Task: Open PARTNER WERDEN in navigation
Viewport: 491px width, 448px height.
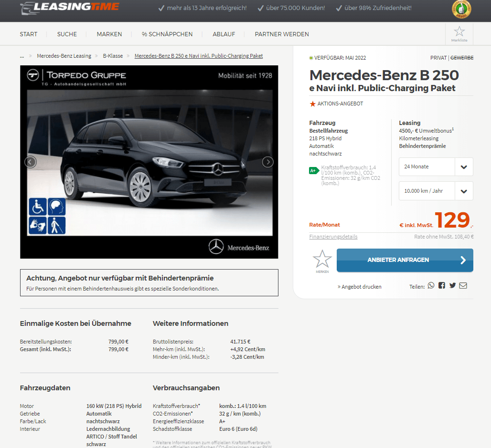Action: pos(282,34)
